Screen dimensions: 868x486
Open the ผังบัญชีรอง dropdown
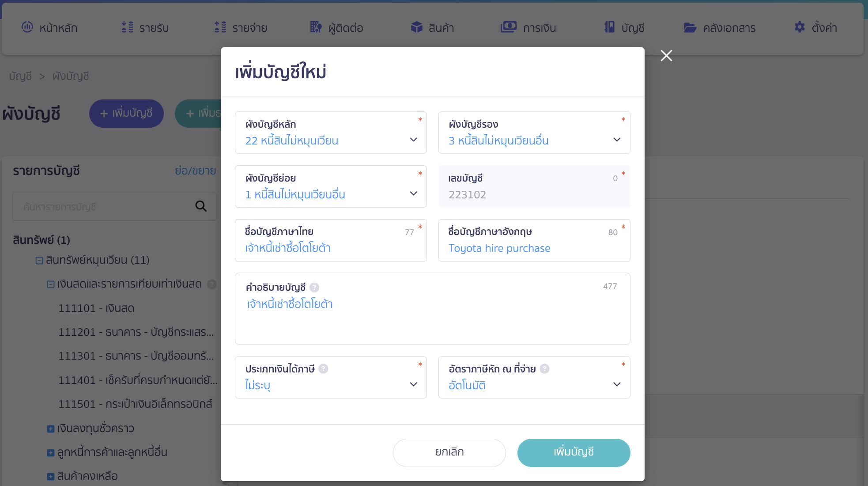pyautogui.click(x=534, y=133)
